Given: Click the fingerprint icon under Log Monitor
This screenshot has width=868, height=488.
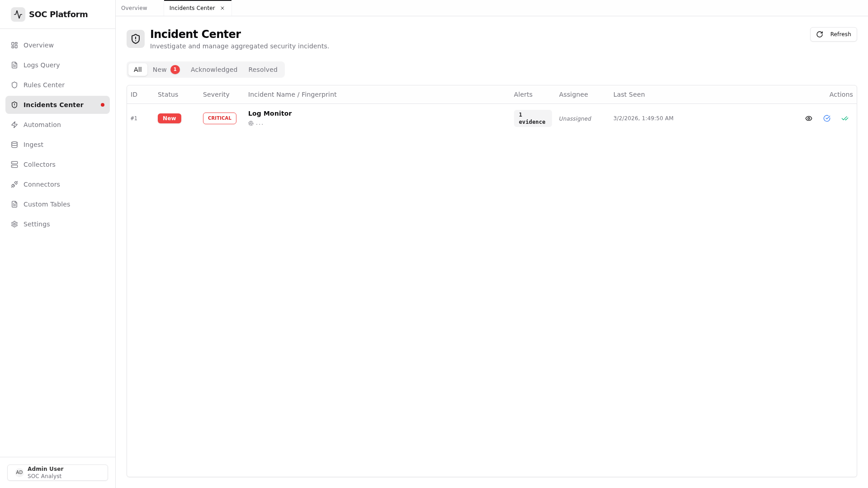Looking at the screenshot, I should coord(251,123).
